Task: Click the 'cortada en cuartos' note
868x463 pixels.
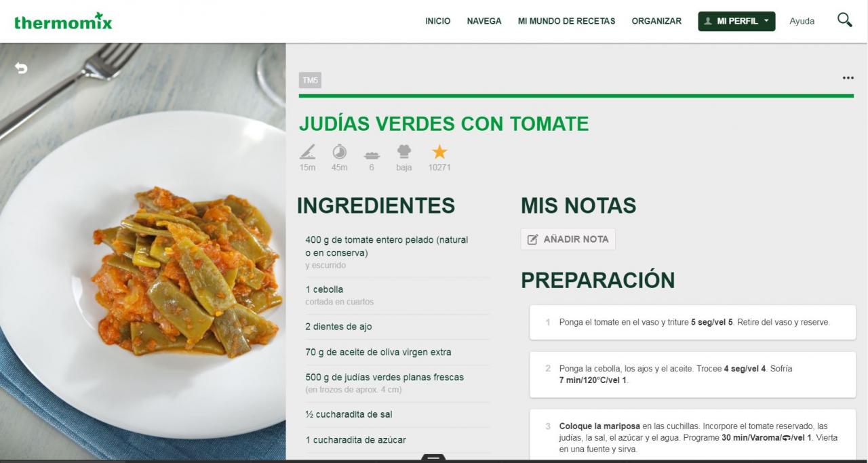Action: point(339,302)
